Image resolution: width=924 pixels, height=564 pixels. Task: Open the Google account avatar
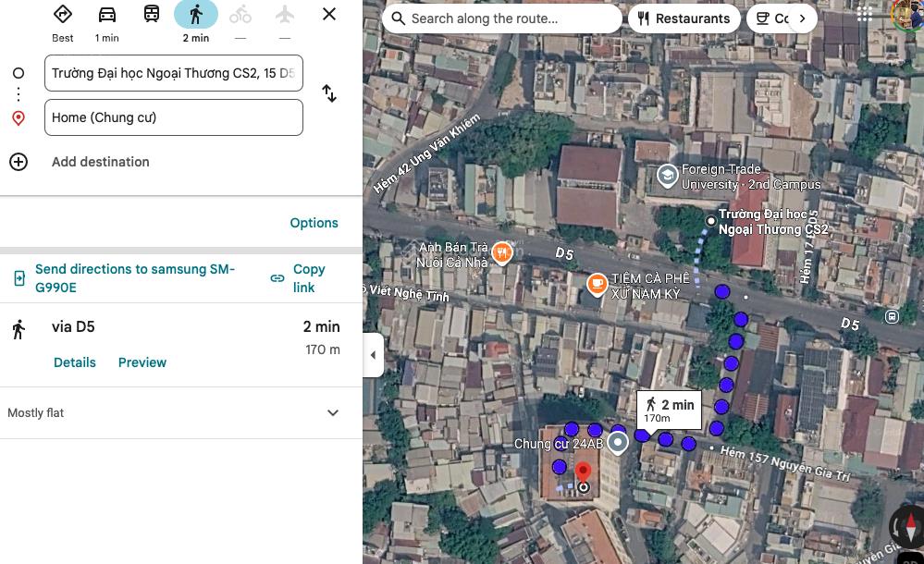(x=908, y=14)
